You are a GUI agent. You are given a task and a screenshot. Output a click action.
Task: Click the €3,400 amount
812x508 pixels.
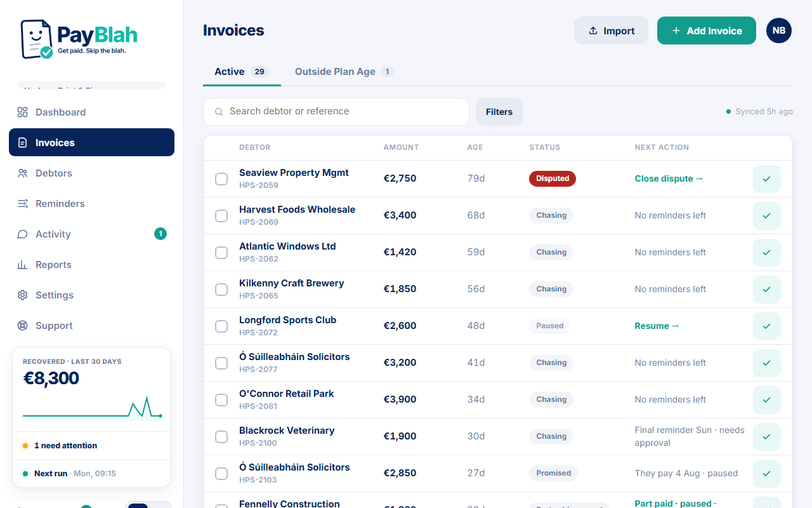(x=400, y=215)
